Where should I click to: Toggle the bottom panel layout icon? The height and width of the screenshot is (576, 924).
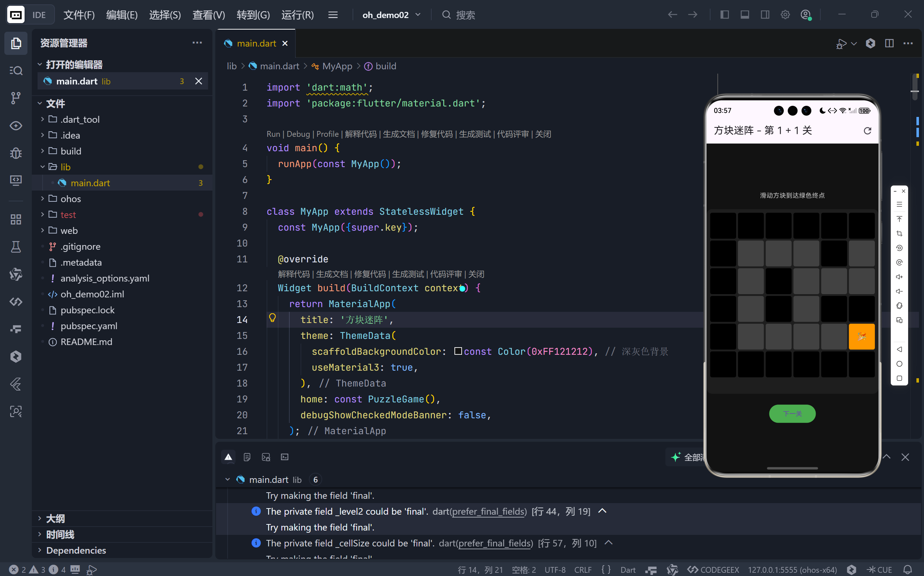(x=744, y=15)
